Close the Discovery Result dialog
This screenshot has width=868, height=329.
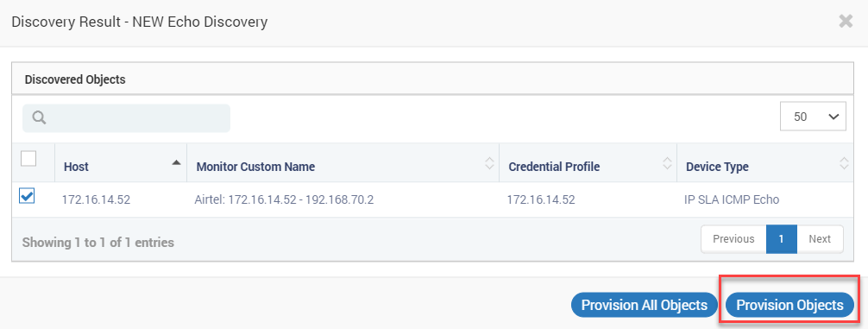[846, 22]
